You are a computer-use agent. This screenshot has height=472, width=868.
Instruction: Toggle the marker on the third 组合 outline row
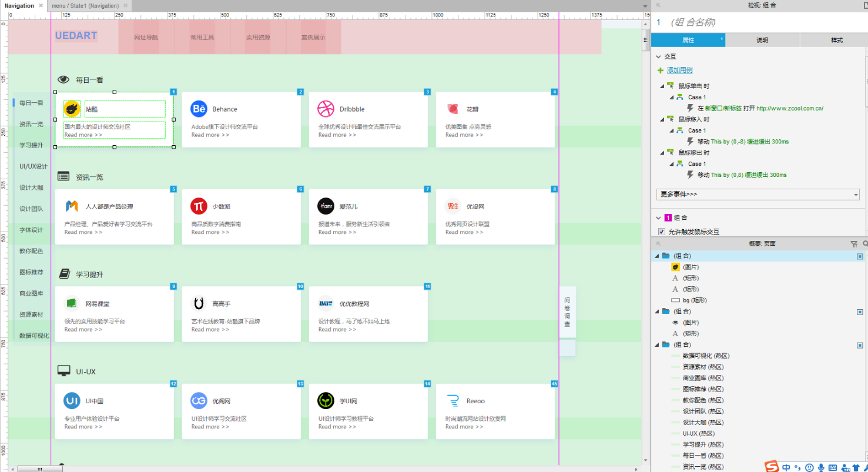(x=860, y=345)
